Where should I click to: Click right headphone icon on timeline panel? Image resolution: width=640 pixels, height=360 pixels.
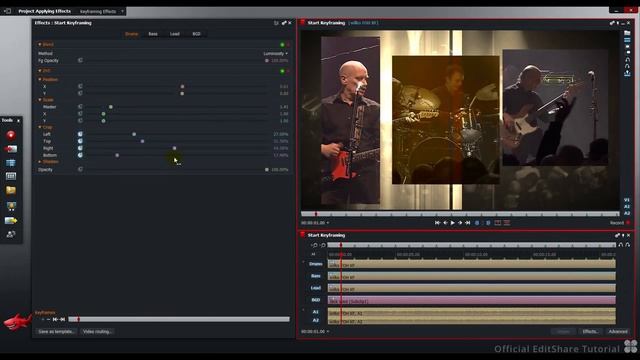pyautogui.click(x=628, y=245)
